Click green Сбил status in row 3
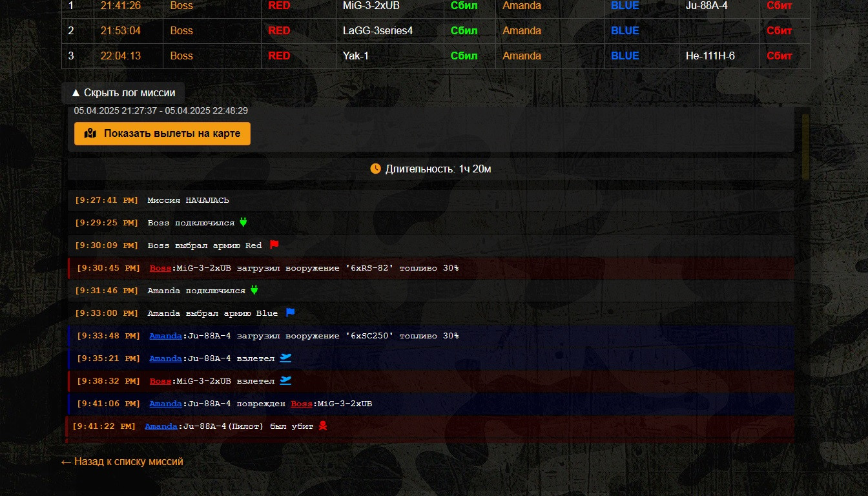 pyautogui.click(x=464, y=56)
